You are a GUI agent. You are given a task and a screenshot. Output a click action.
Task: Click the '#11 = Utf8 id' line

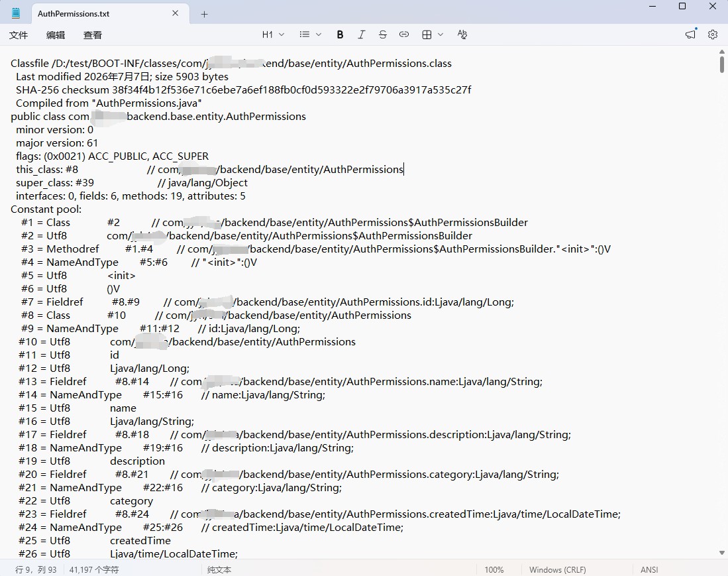[69, 355]
